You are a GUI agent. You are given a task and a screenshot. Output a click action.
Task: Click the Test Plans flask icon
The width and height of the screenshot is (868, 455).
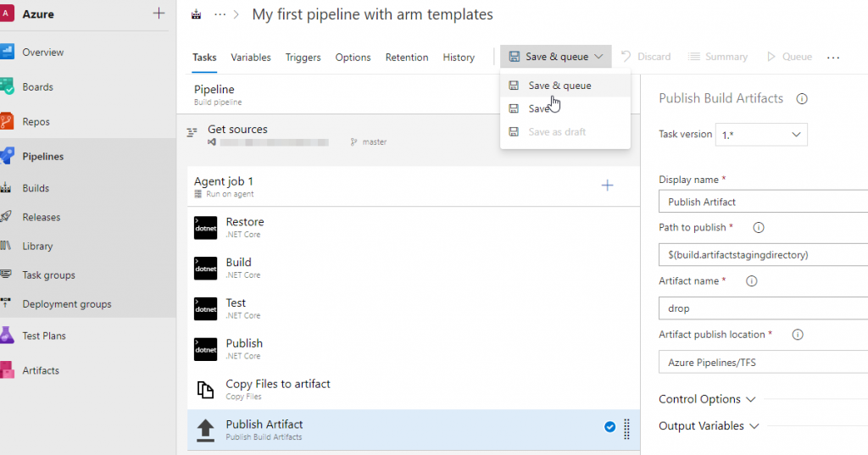7,336
